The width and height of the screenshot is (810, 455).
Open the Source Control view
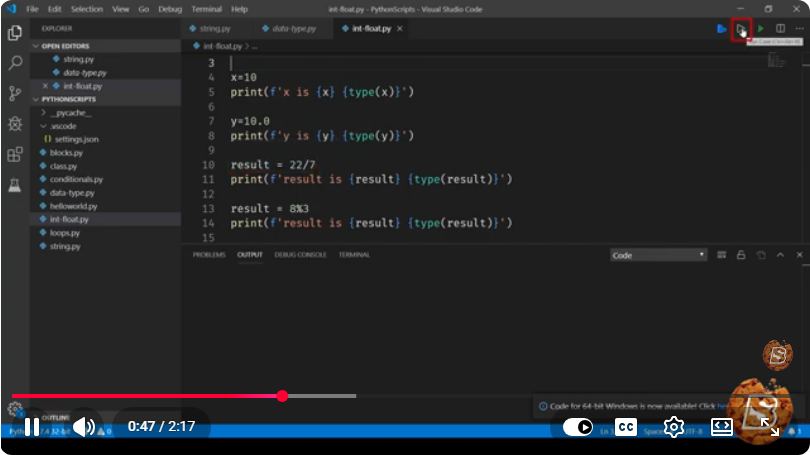[x=15, y=93]
